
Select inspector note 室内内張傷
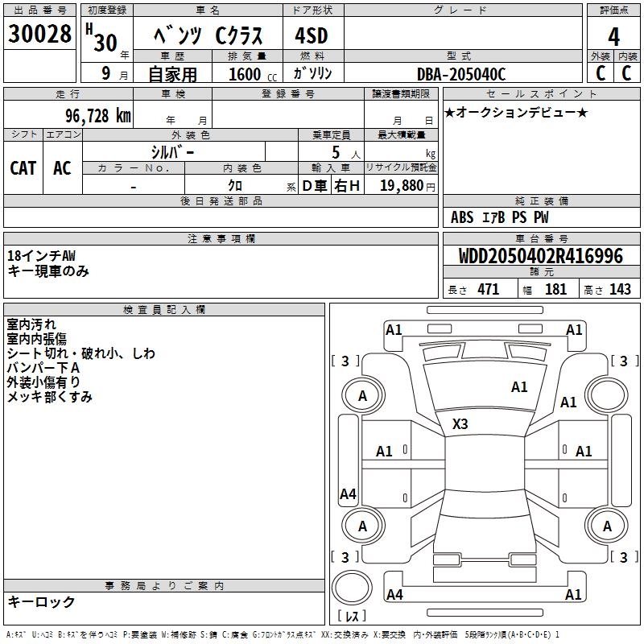(x=36, y=338)
